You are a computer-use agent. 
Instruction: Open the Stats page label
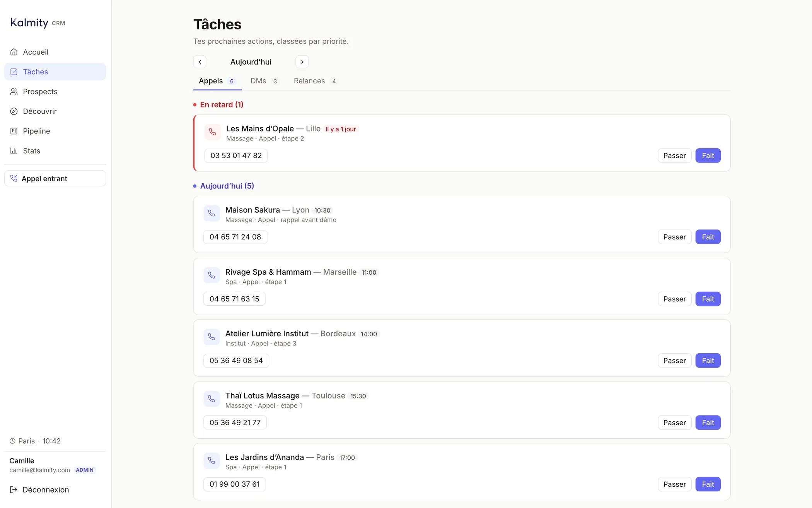[x=31, y=151]
